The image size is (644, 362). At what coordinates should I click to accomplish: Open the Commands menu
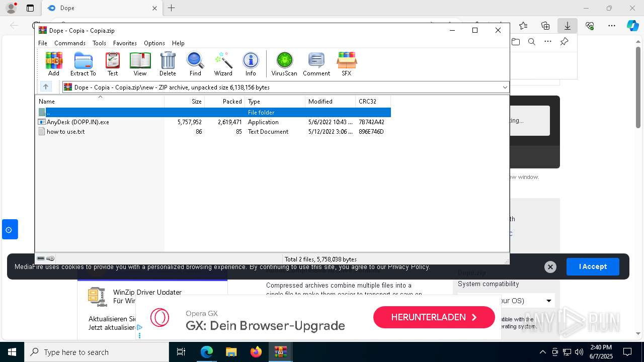[x=70, y=43]
